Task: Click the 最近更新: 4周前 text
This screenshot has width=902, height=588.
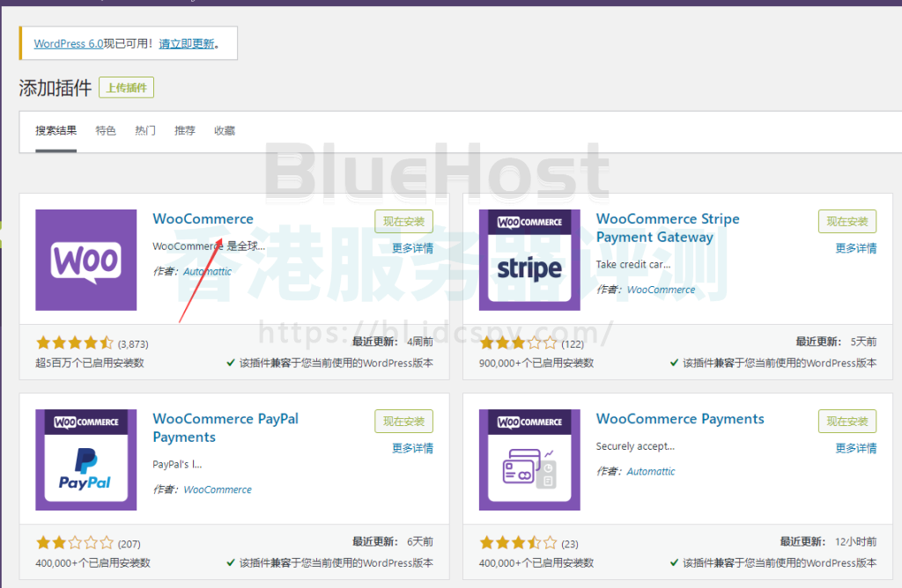Action: click(x=393, y=342)
